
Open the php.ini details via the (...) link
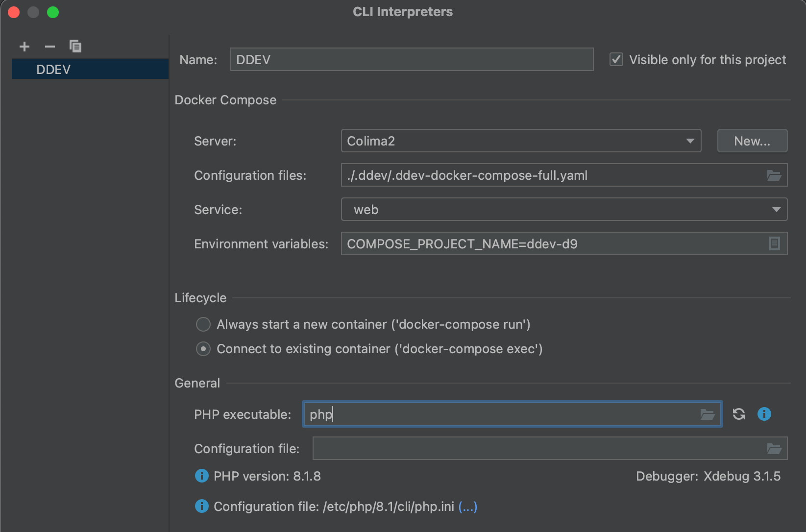click(x=467, y=507)
